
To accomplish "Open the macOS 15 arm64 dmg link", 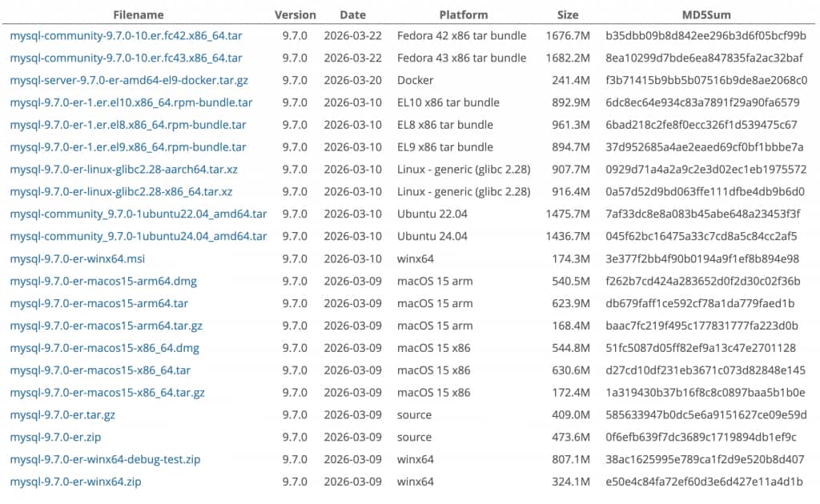I will (106, 281).
